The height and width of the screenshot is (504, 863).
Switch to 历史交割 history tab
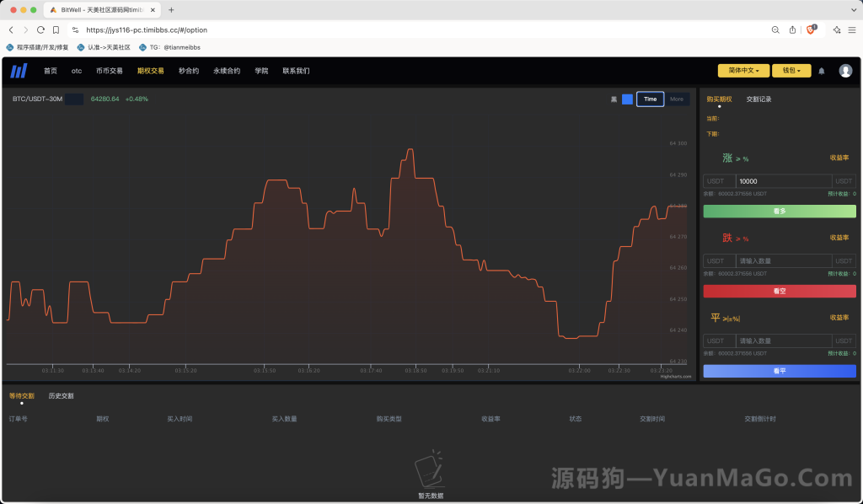[x=60, y=394]
